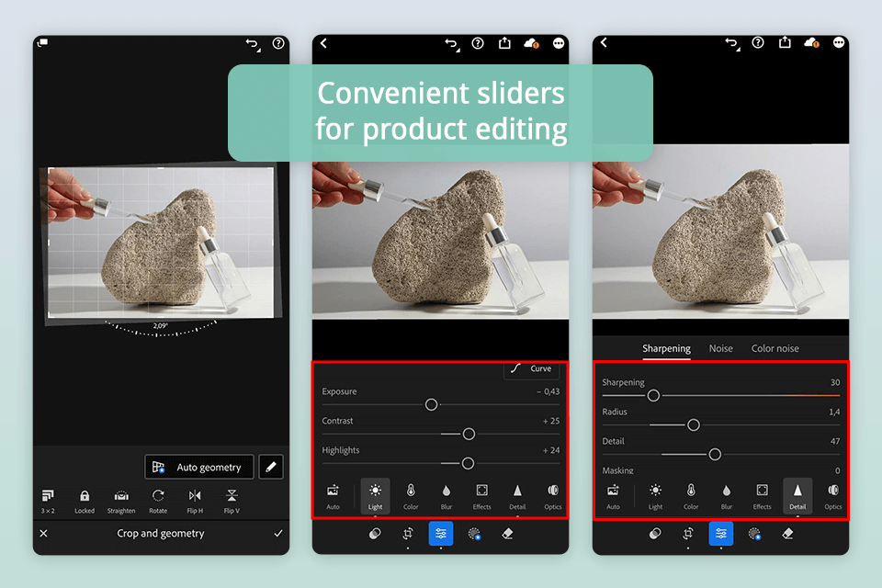Tap share icon in middle Light screen
The image size is (882, 588).
tap(504, 43)
